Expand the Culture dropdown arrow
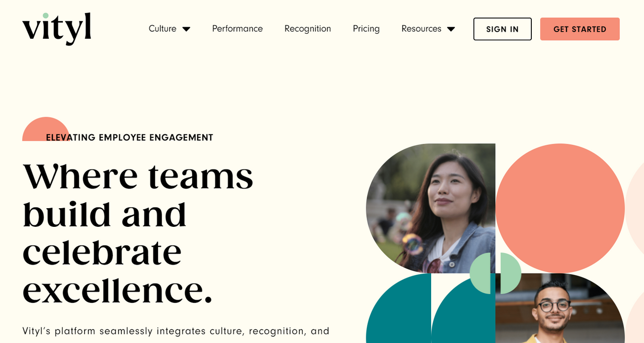Image resolution: width=644 pixels, height=343 pixels. [186, 29]
